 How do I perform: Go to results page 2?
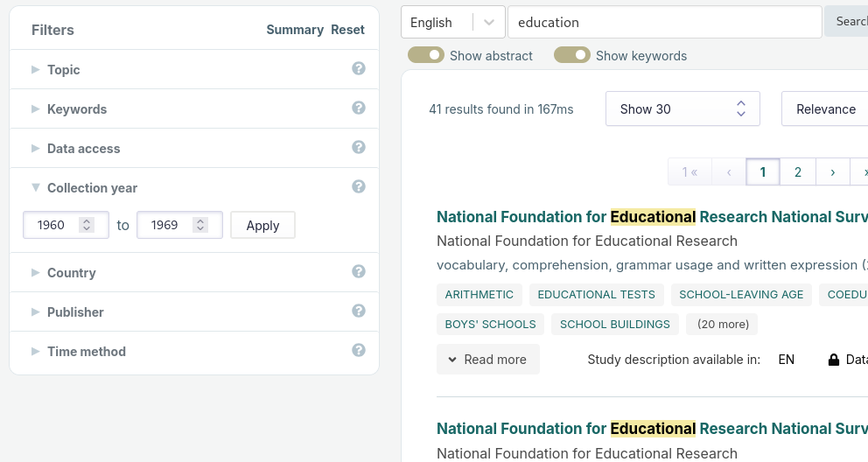pyautogui.click(x=798, y=172)
